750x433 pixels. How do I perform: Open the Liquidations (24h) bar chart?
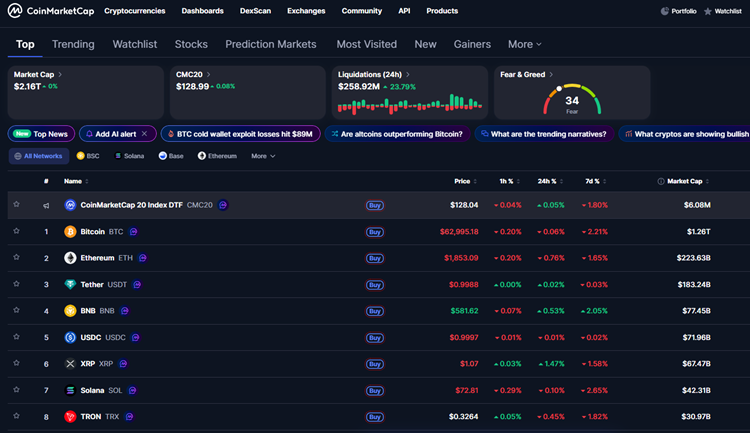[410, 104]
